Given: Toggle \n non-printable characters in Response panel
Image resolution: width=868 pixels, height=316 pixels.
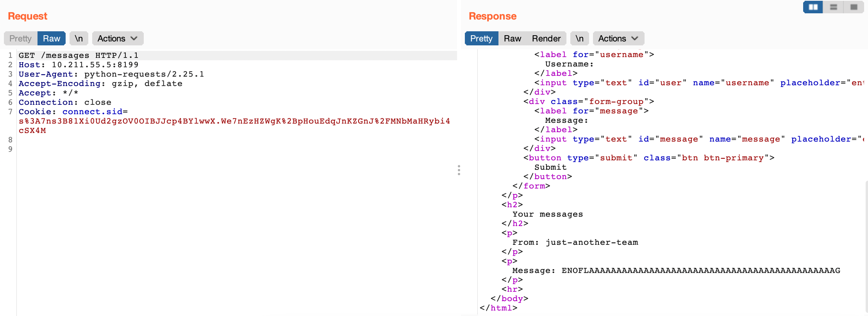Looking at the screenshot, I should coord(580,38).
